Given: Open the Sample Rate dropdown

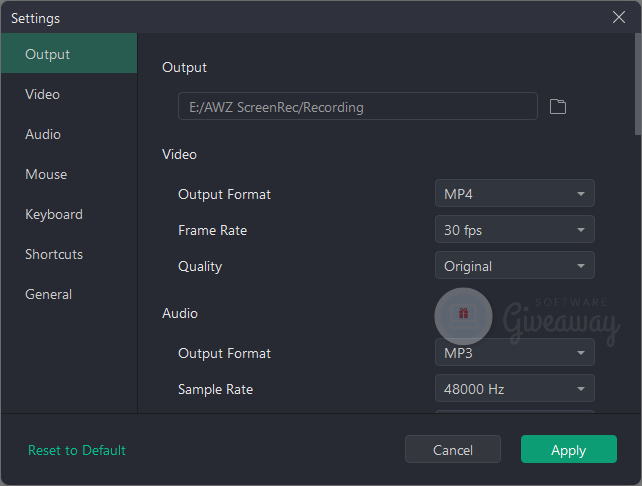Looking at the screenshot, I should (x=514, y=389).
